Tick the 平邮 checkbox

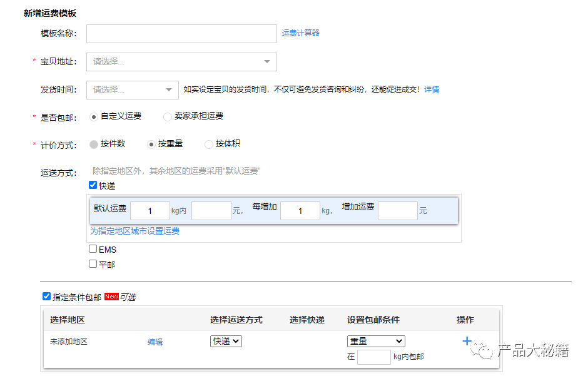93,264
